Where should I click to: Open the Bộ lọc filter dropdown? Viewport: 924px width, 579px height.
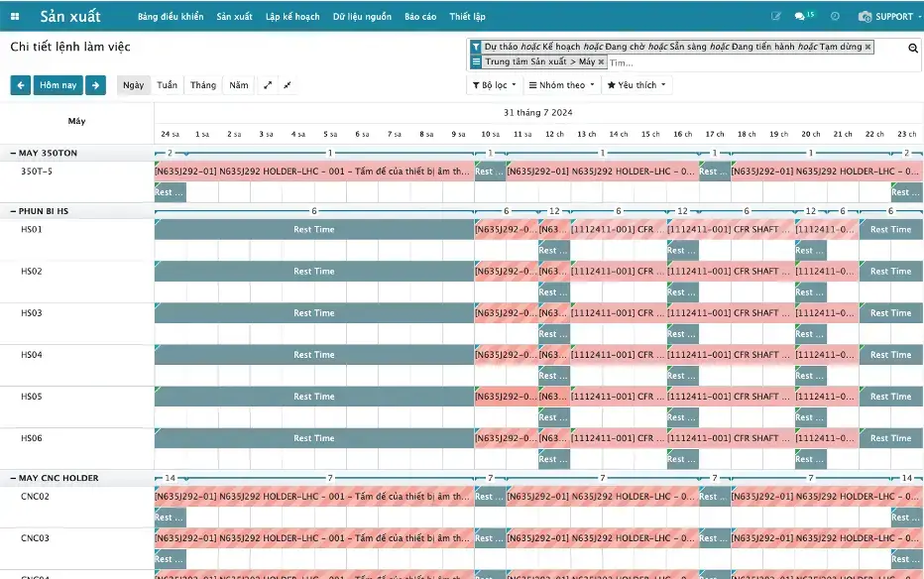pyautogui.click(x=494, y=85)
